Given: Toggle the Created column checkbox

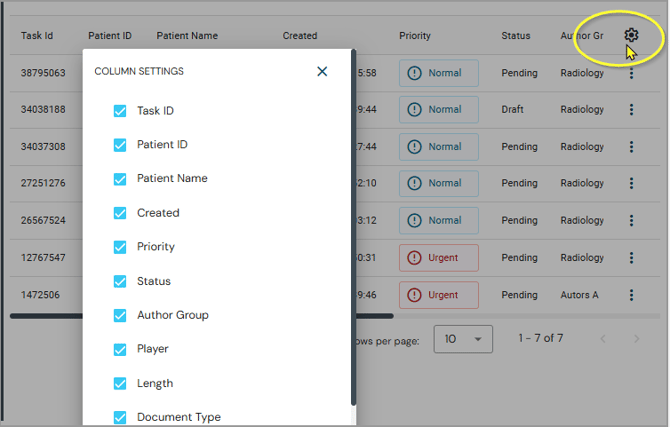Looking at the screenshot, I should click(x=120, y=213).
